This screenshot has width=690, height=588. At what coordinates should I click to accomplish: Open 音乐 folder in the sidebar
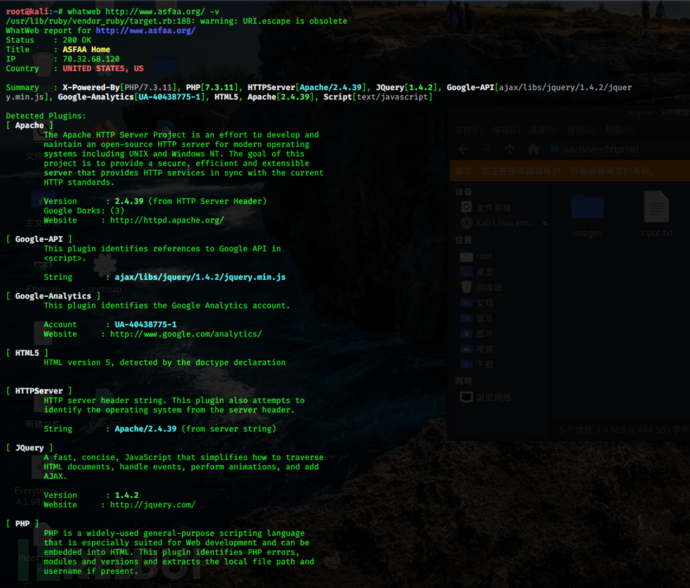tap(477, 318)
